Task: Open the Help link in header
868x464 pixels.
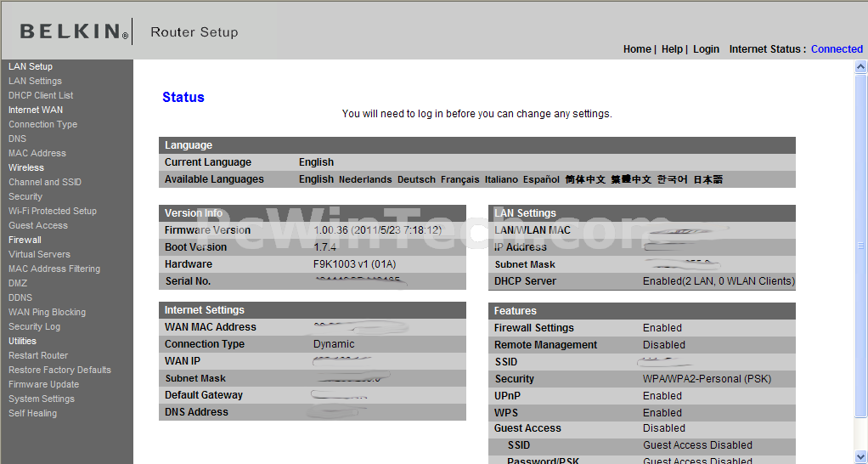Action: [672, 49]
